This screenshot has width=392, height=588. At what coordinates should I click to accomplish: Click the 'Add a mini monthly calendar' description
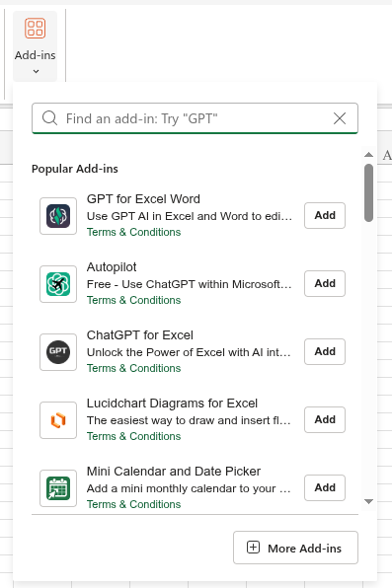tap(189, 488)
